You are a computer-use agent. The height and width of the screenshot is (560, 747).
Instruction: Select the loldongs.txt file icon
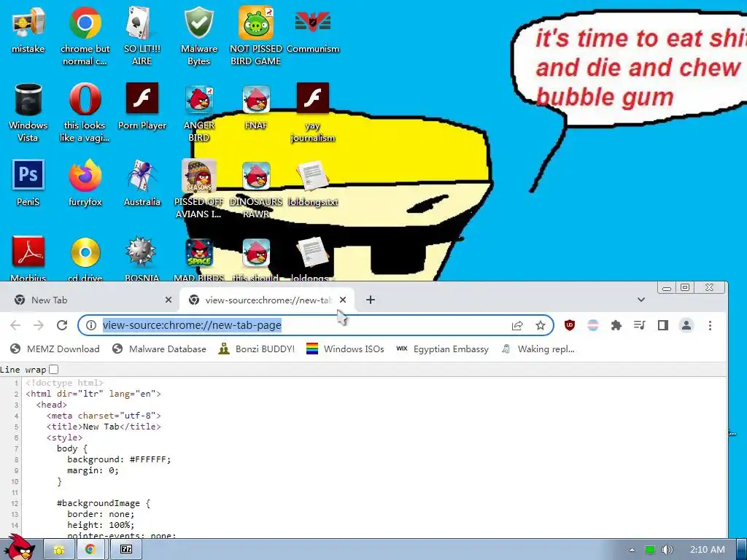tap(312, 183)
